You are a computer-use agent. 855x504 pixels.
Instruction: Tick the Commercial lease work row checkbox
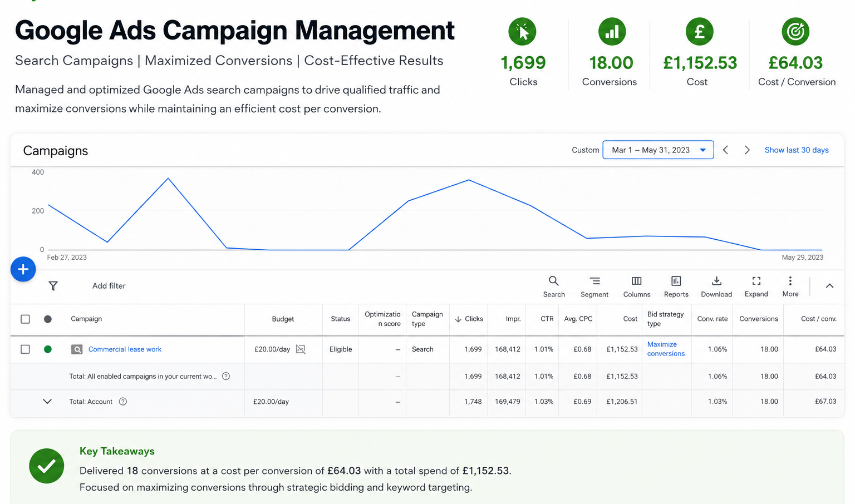[25, 349]
